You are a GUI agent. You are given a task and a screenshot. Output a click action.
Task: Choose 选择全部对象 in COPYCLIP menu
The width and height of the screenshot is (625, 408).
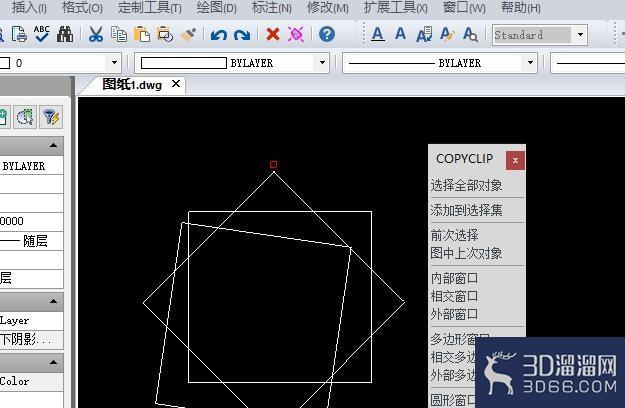click(466, 185)
